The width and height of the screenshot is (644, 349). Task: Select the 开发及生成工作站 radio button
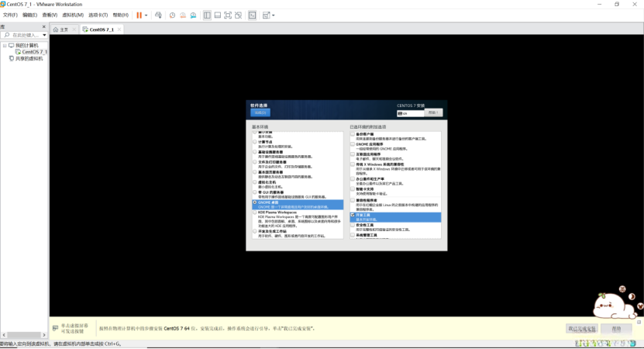[x=255, y=231]
